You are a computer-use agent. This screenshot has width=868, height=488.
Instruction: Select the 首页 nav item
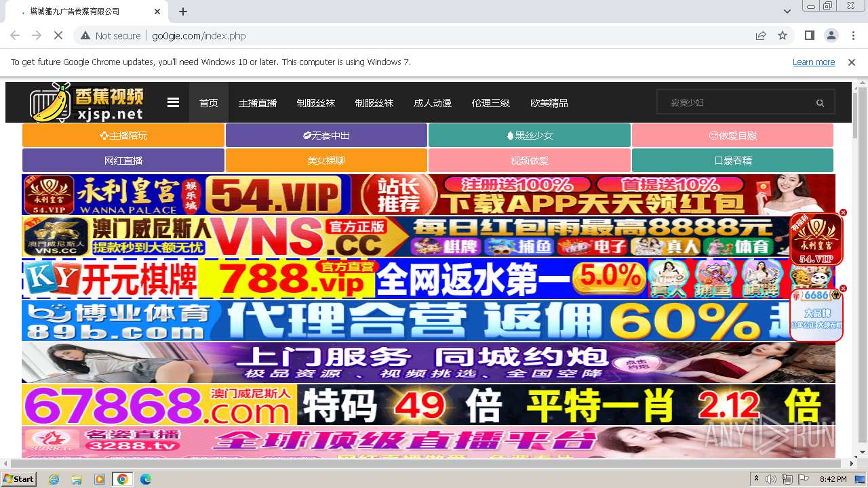coord(209,103)
